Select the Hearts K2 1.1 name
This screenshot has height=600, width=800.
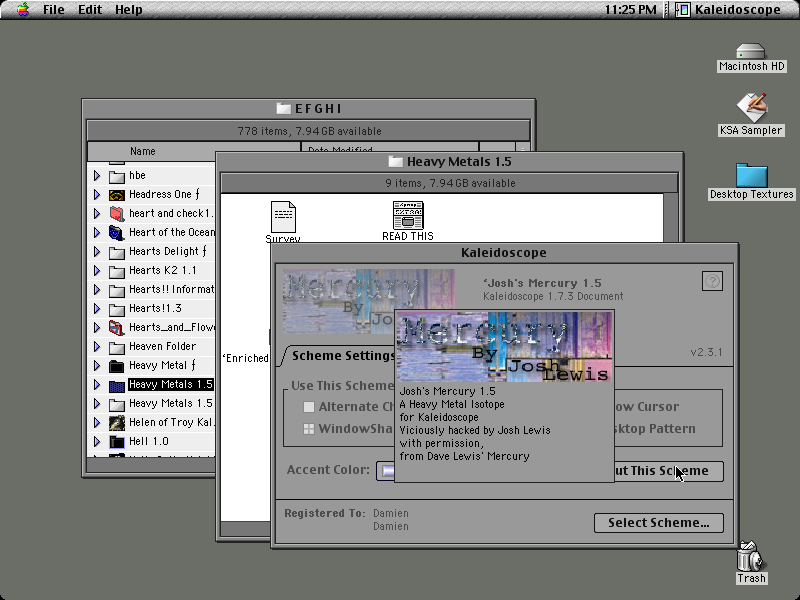coord(162,270)
